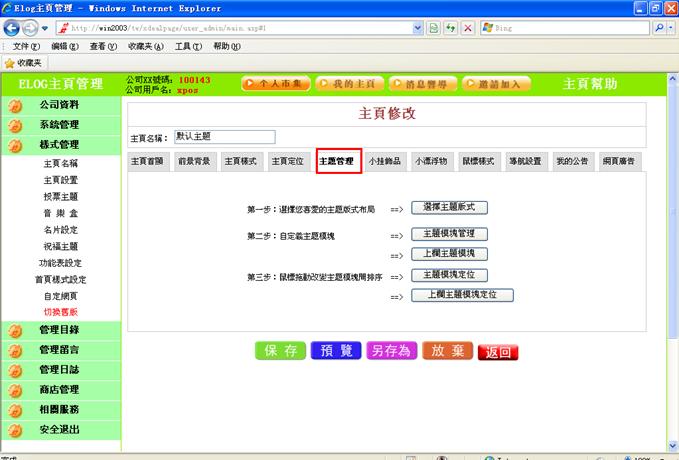The width and height of the screenshot is (679, 460).
Task: Switch to the 前景背景 tab
Action: [x=194, y=161]
